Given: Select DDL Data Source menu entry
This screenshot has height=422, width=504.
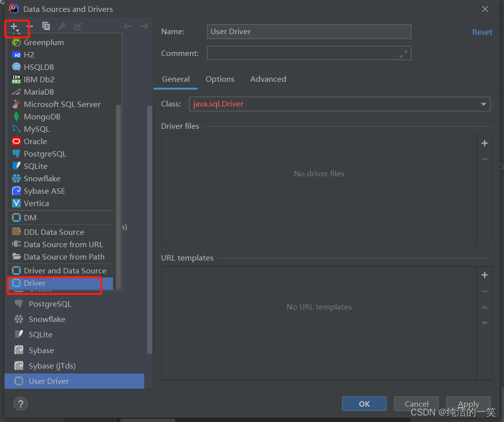Looking at the screenshot, I should tap(60, 232).
